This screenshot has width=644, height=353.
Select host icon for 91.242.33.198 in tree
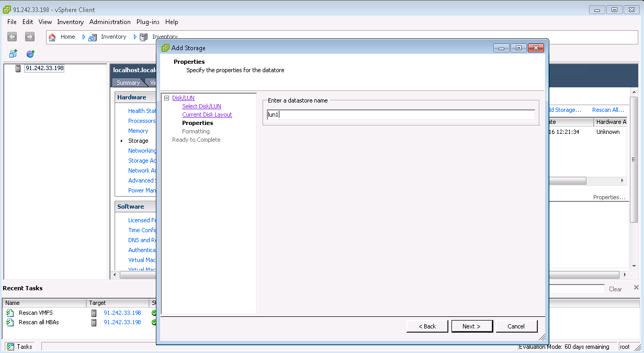pyautogui.click(x=18, y=68)
